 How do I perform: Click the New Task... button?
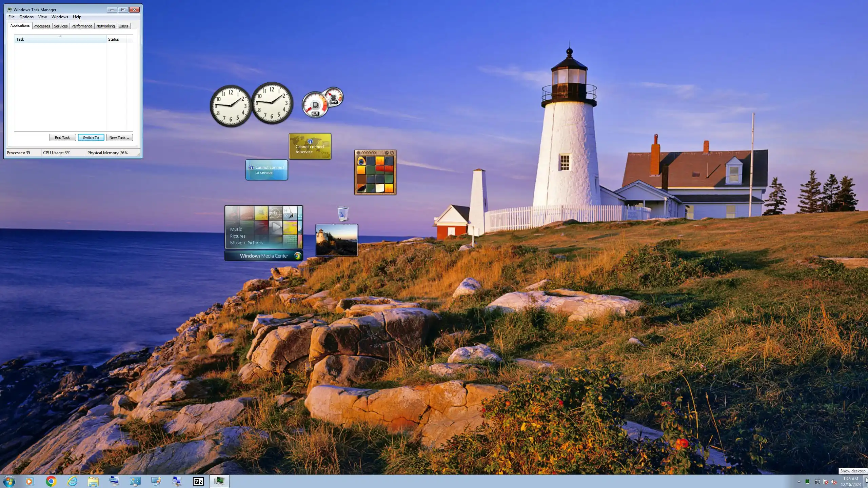pos(119,138)
